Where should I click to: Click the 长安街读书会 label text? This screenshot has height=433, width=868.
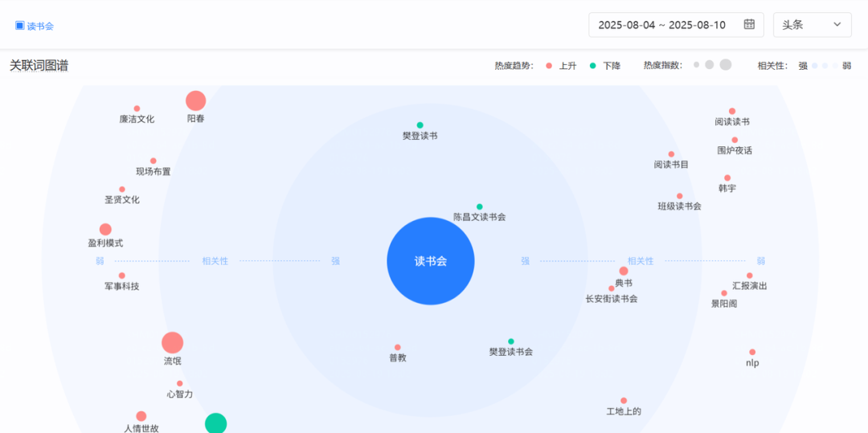[611, 299]
